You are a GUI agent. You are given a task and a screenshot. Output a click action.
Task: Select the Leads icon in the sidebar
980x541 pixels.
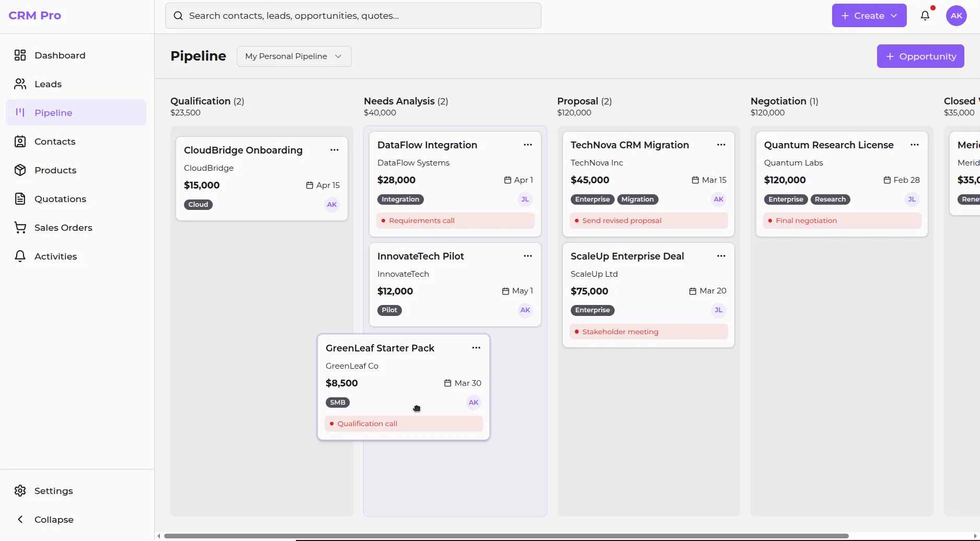19,84
